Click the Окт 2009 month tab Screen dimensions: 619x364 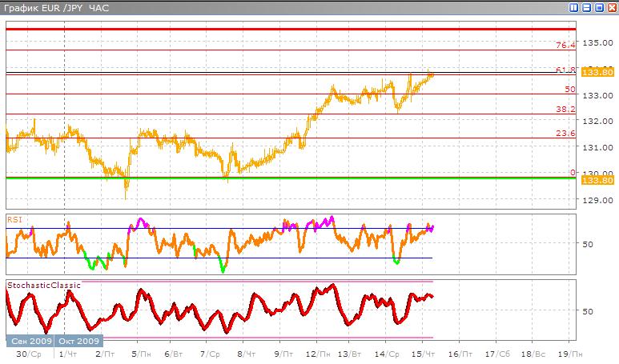(x=74, y=341)
